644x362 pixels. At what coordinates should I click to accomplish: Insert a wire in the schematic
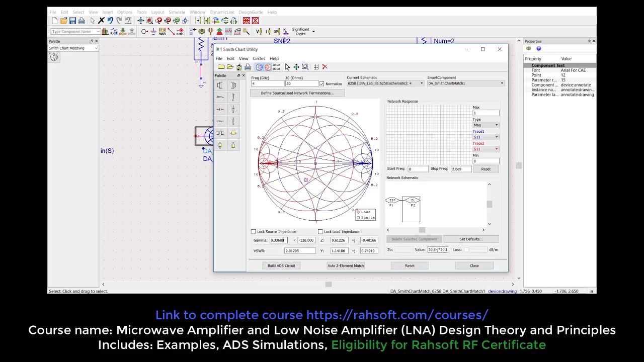point(171,32)
